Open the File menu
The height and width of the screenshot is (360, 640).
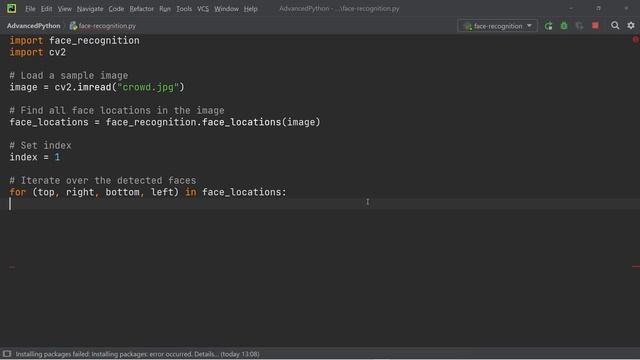point(30,9)
